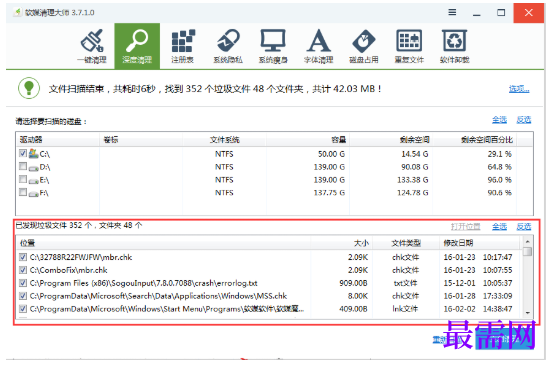Check the F:\ drive checkbox
The width and height of the screenshot is (555, 366).
click(x=23, y=192)
